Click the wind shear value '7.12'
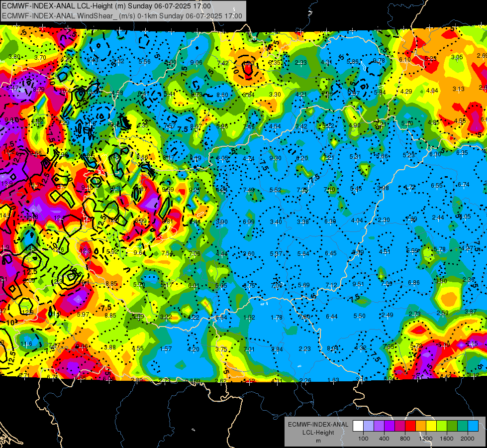This screenshot has width=487, height=448. point(331,285)
